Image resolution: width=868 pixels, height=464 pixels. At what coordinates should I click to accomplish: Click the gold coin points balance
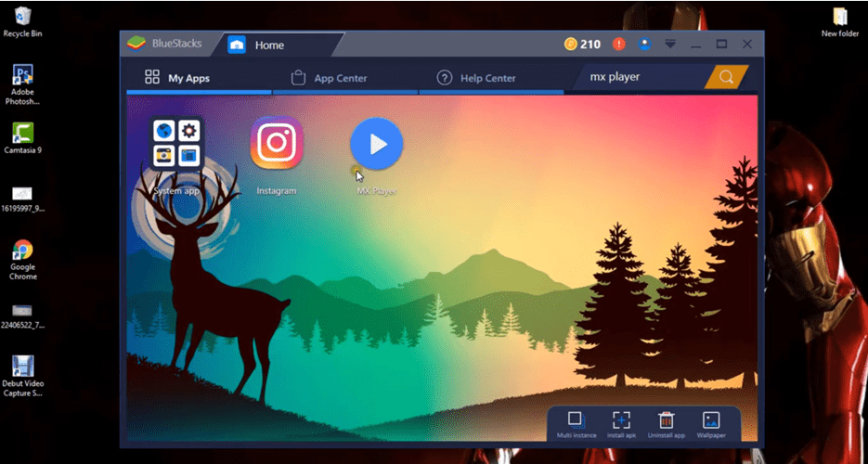[582, 45]
